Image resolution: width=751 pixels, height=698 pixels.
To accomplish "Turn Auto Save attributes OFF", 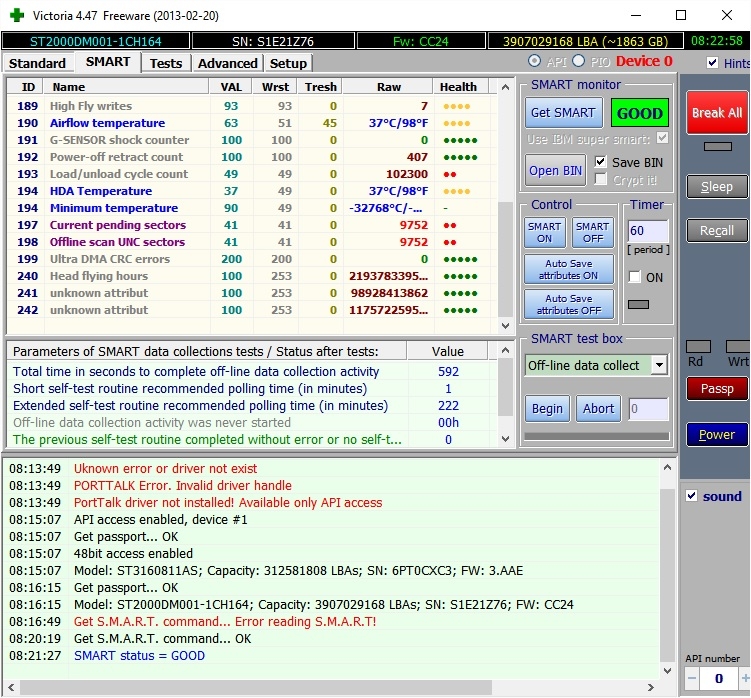I will coord(569,304).
